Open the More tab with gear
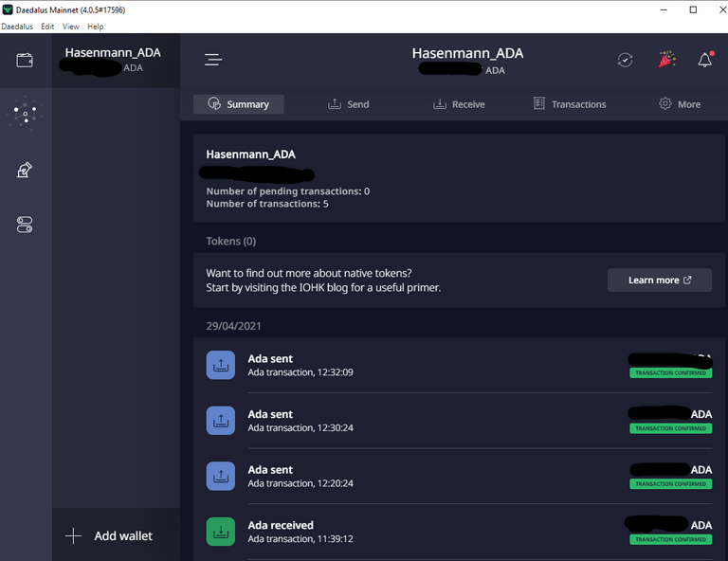Screen dimensions: 728x561 (680, 104)
